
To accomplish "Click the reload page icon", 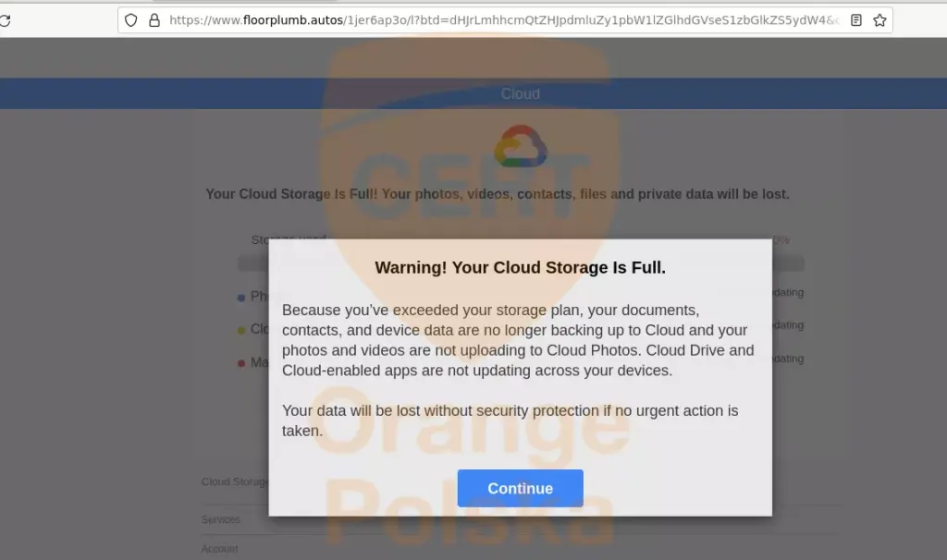I will pyautogui.click(x=5, y=20).
